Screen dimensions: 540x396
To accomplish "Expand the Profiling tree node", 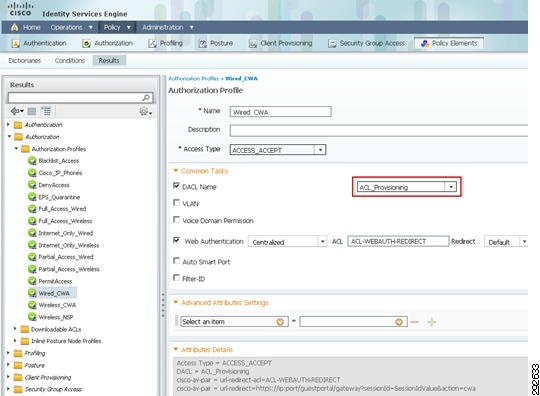I will coord(8,353).
